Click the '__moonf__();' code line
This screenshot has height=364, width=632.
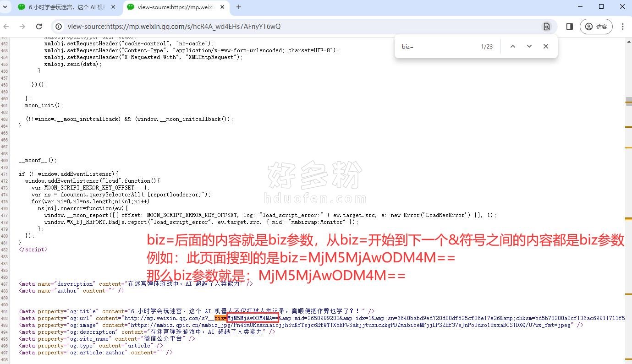point(38,160)
